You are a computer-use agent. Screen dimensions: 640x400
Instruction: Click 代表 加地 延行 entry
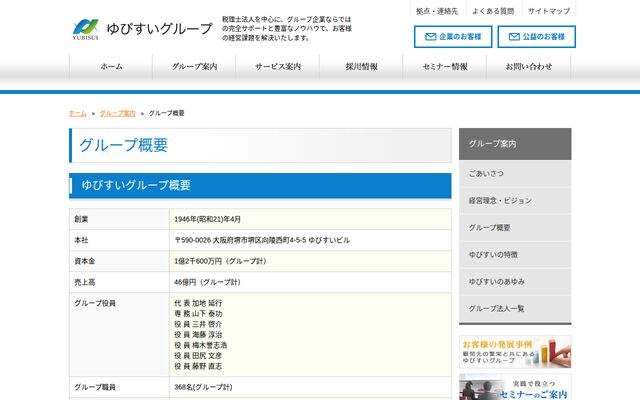(x=198, y=303)
